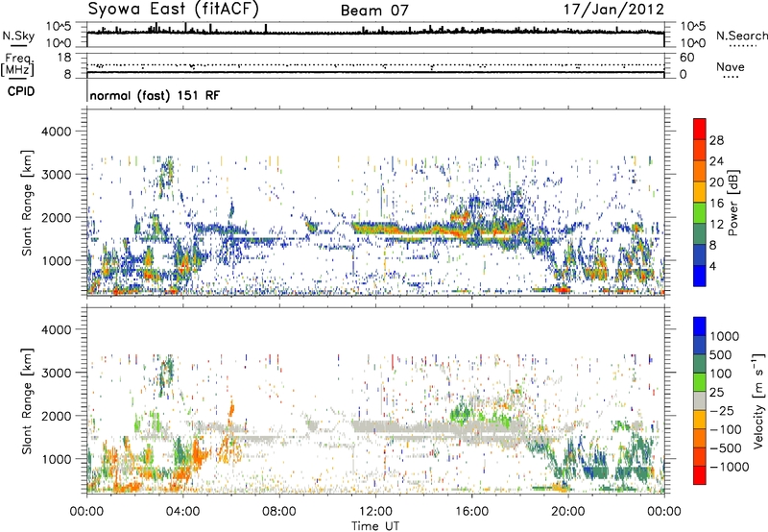Pick the Velocity colorbar segment between -100 and -500
Screen dimensions: 768x532
[x=700, y=438]
